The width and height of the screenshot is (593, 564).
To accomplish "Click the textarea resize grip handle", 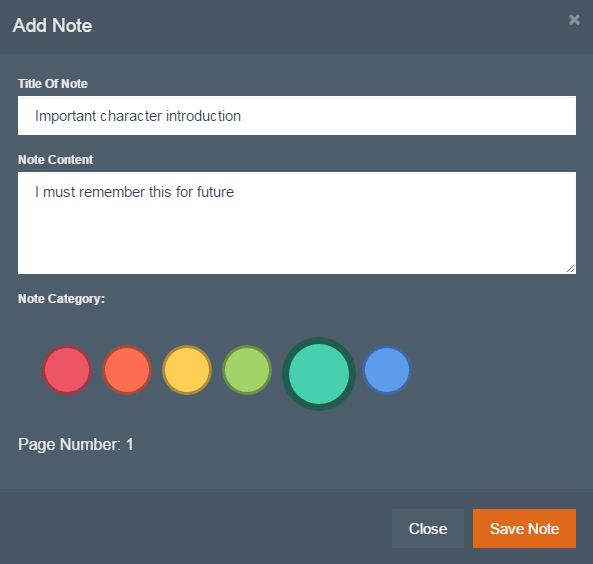I will pyautogui.click(x=571, y=268).
